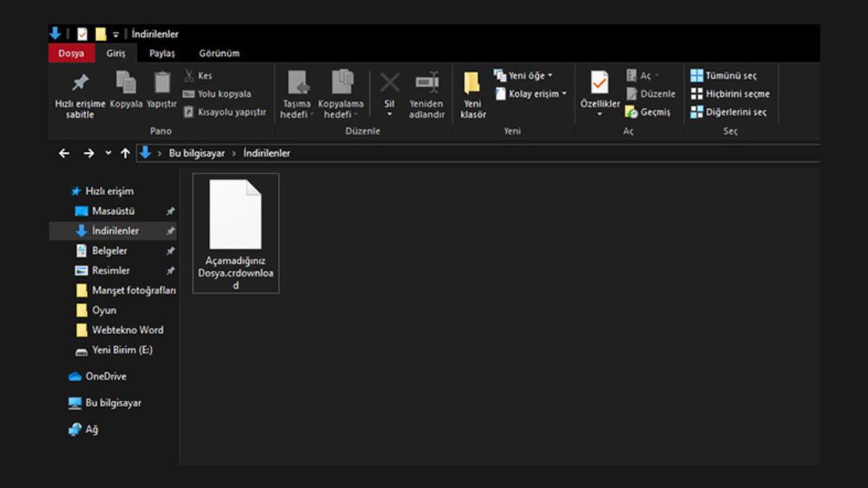This screenshot has height=488, width=868.
Task: Click the Hızlı erişime sabitle pin icon
Action: click(x=80, y=83)
